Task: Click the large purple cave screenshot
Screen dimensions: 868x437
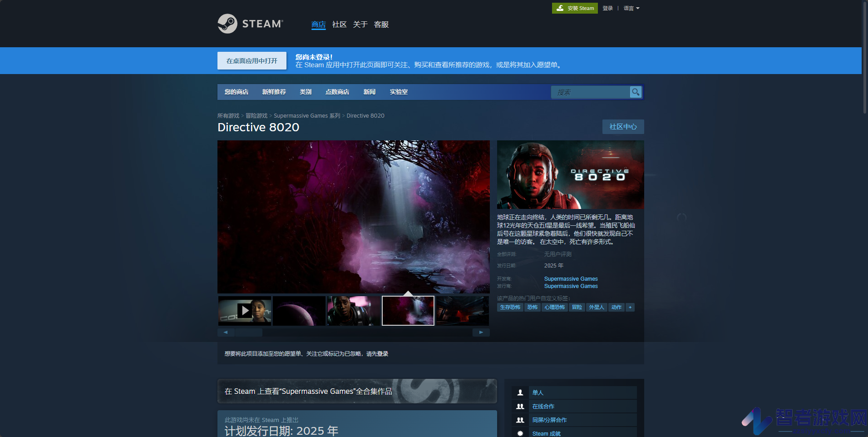Action: coord(354,217)
